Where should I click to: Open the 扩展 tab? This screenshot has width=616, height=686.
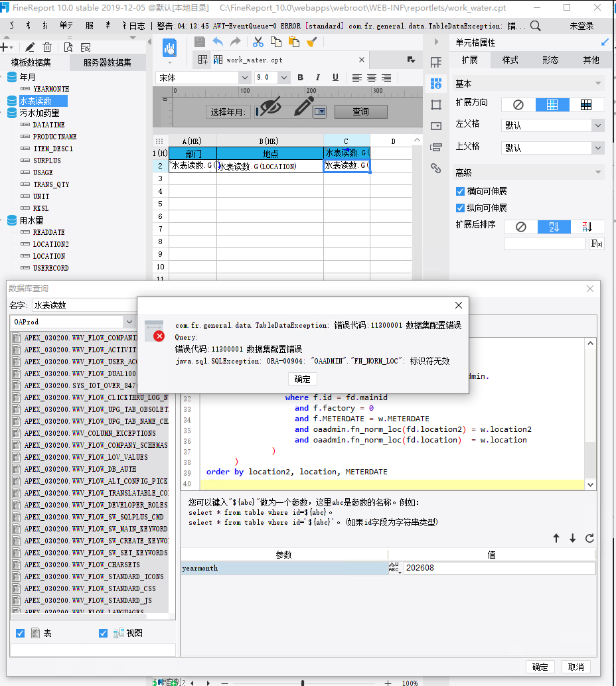[470, 60]
